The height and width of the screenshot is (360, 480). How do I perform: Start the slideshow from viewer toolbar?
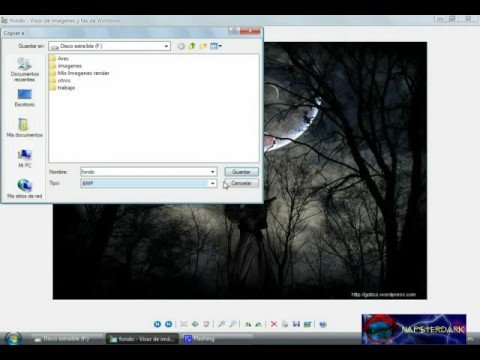coord(206,324)
